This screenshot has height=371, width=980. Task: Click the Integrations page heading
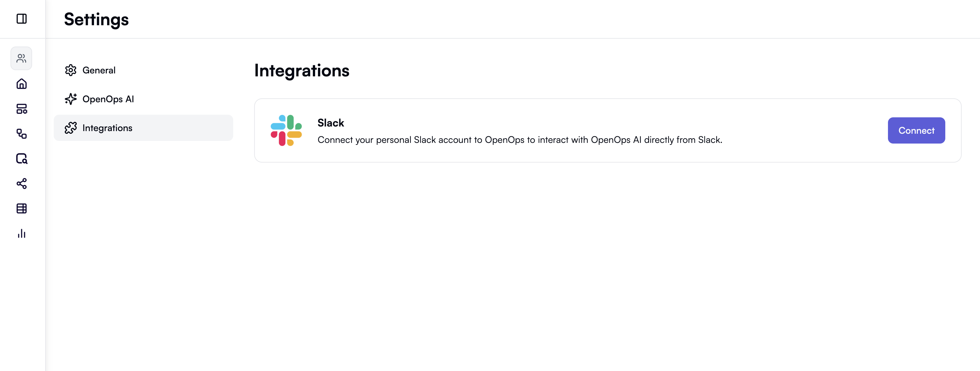(302, 70)
